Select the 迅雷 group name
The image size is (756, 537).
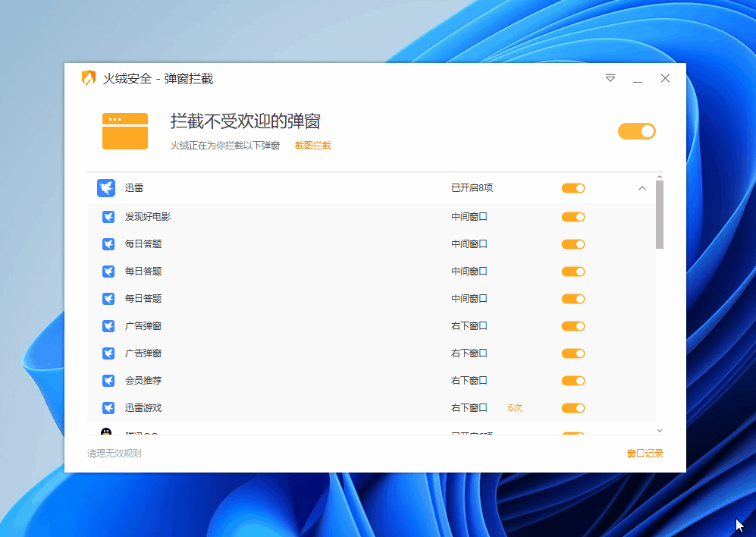pyautogui.click(x=134, y=187)
